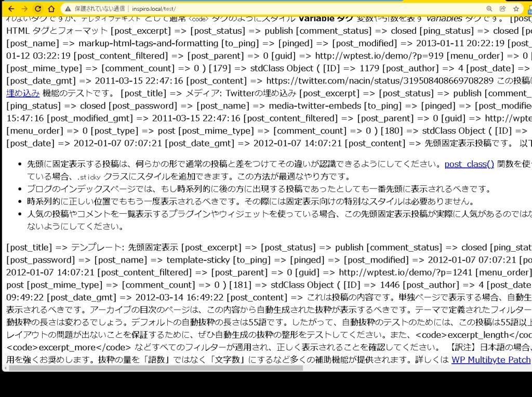Click the share page icon
The width and height of the screenshot is (532, 397).
click(502, 9)
